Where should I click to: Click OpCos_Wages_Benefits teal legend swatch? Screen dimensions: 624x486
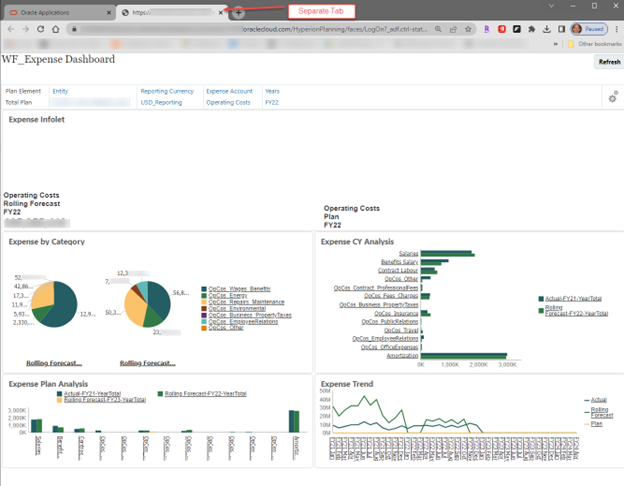[204, 289]
